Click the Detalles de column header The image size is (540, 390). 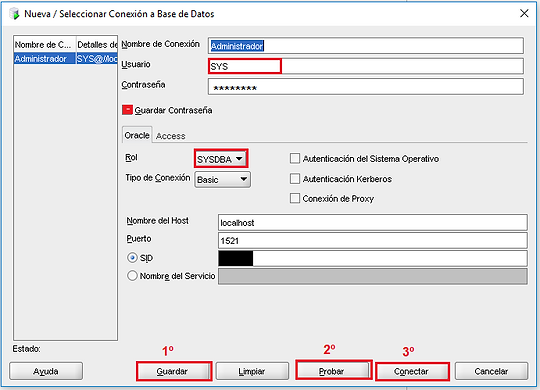point(97,44)
